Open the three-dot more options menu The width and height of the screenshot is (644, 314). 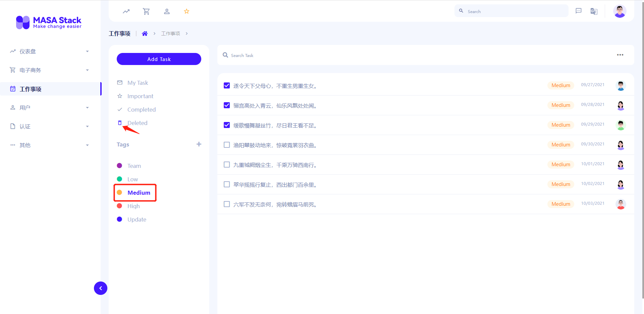(x=620, y=55)
